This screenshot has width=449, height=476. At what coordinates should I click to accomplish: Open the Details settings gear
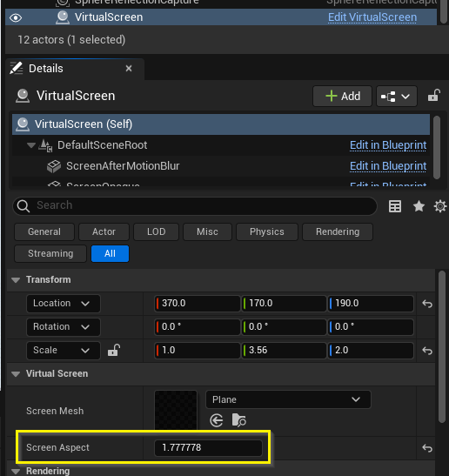click(440, 206)
